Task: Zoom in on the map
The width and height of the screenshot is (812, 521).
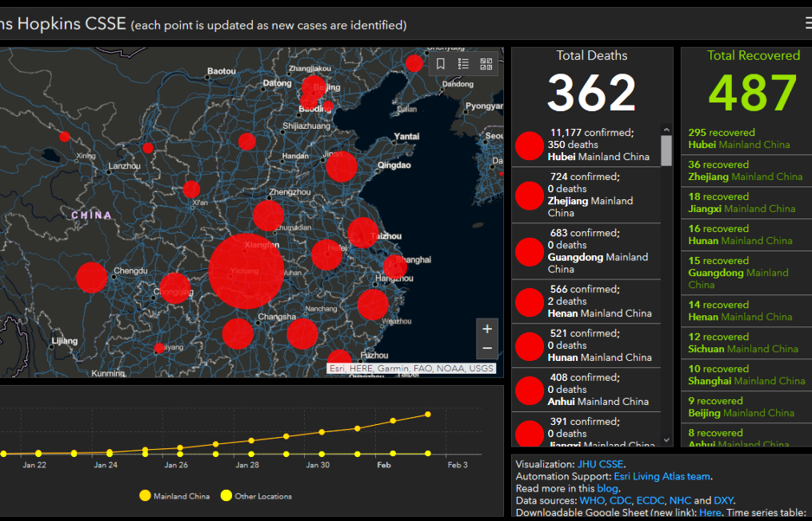Action: 487,329
